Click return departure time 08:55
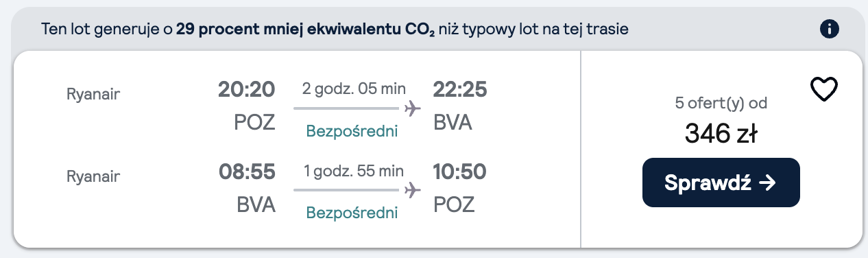868x258 pixels. (x=247, y=171)
